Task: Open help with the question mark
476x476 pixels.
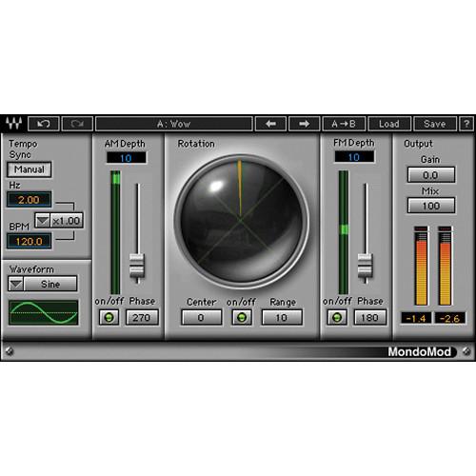Action: (466, 124)
